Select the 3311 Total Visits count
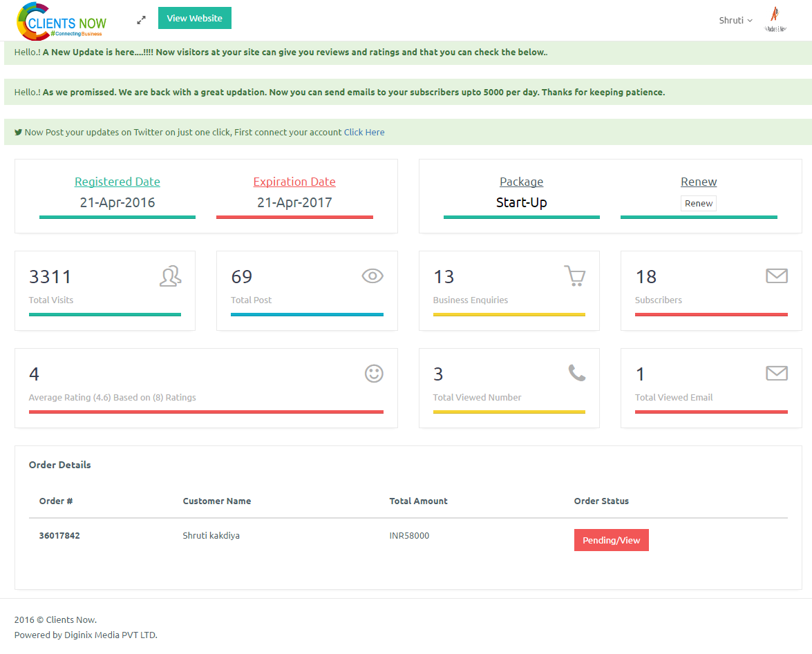This screenshot has height=654, width=812. tap(50, 277)
